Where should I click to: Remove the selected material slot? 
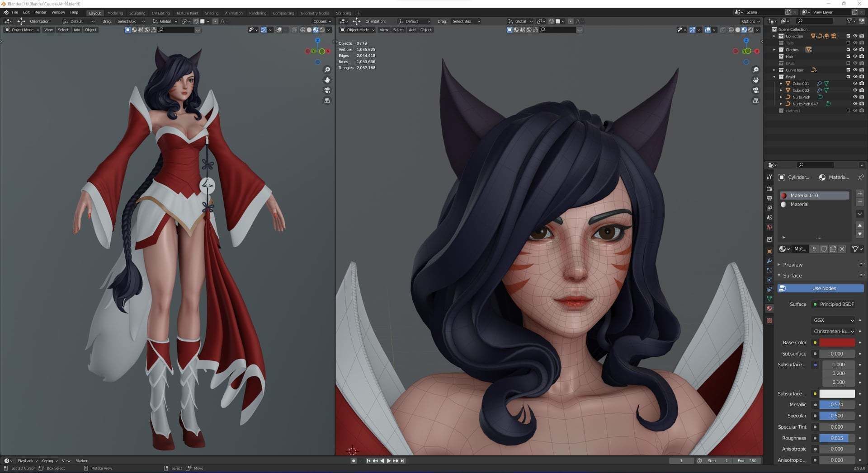coord(860,202)
